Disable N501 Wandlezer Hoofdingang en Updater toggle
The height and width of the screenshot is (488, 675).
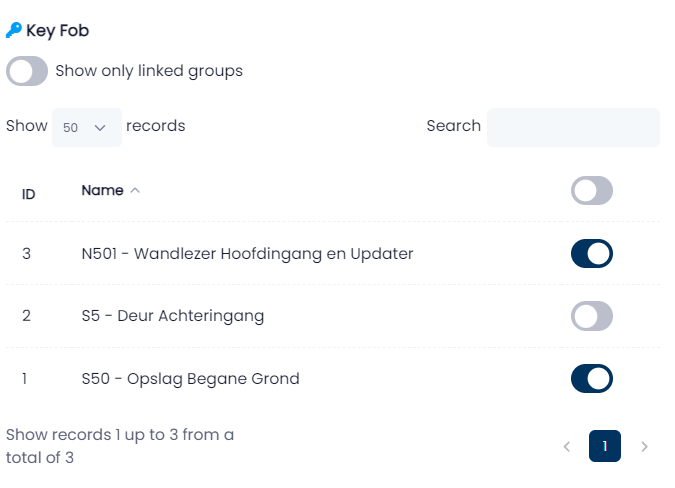click(592, 253)
